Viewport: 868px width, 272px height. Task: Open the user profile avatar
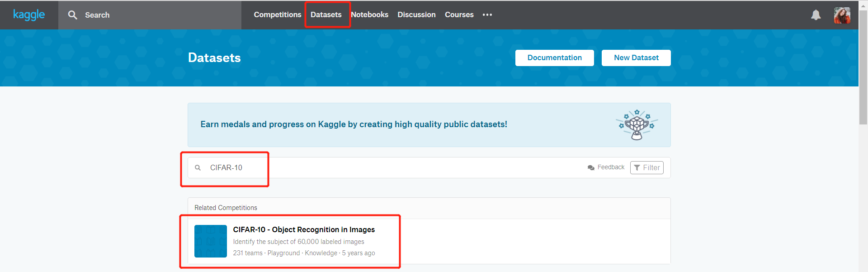point(842,15)
